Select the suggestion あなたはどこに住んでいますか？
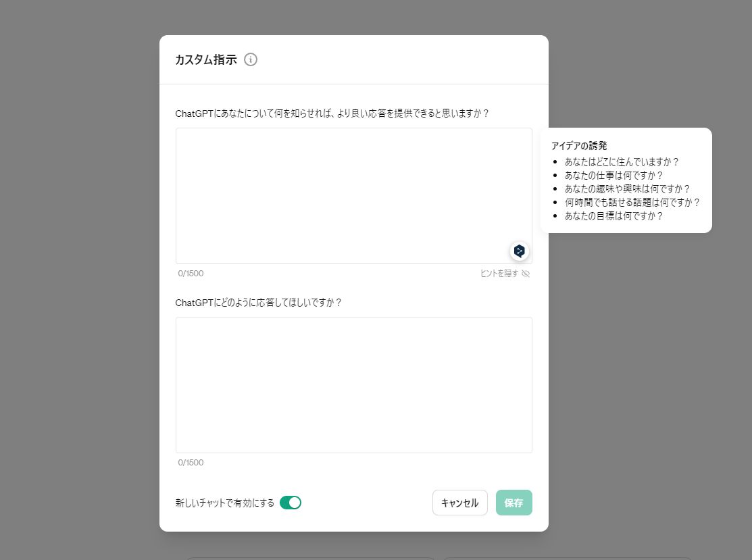 622,161
